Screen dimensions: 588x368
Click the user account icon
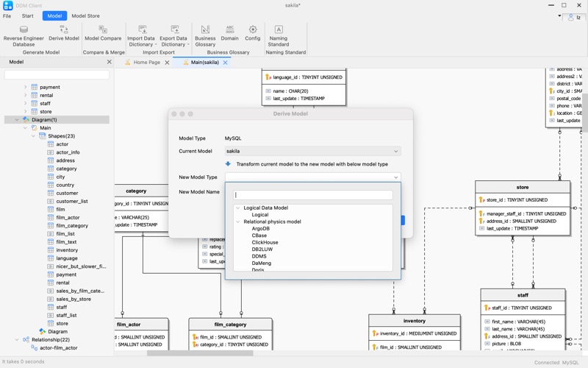coord(571,17)
